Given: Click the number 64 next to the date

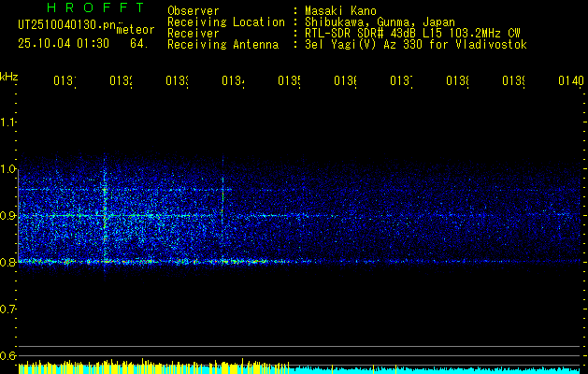Looking at the screenshot, I should [139, 44].
